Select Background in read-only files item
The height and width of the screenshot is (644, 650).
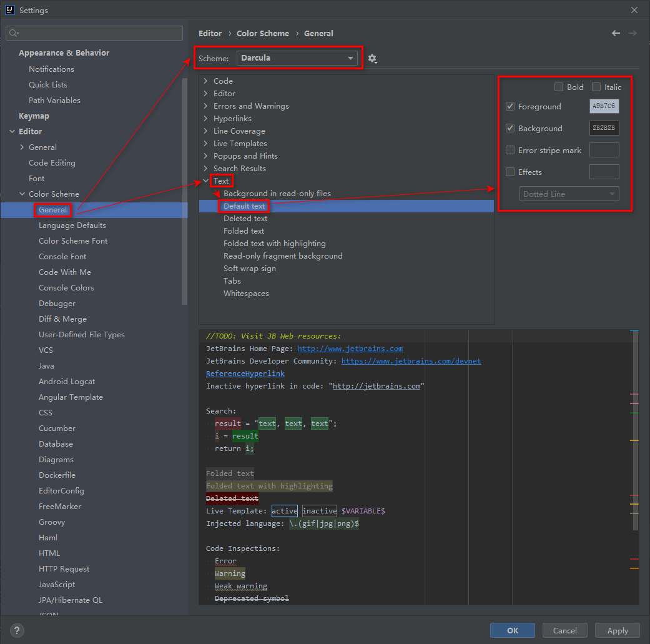point(277,193)
